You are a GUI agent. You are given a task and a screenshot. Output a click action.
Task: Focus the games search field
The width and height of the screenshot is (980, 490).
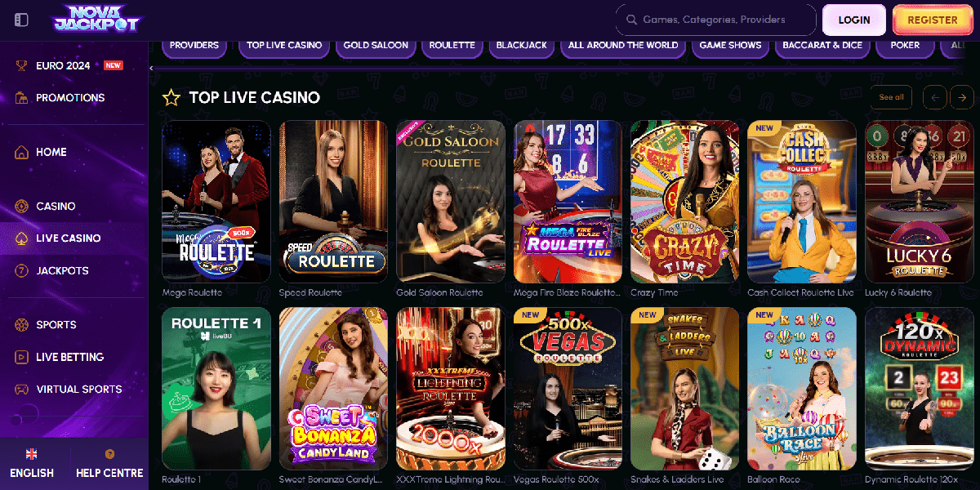[x=715, y=20]
